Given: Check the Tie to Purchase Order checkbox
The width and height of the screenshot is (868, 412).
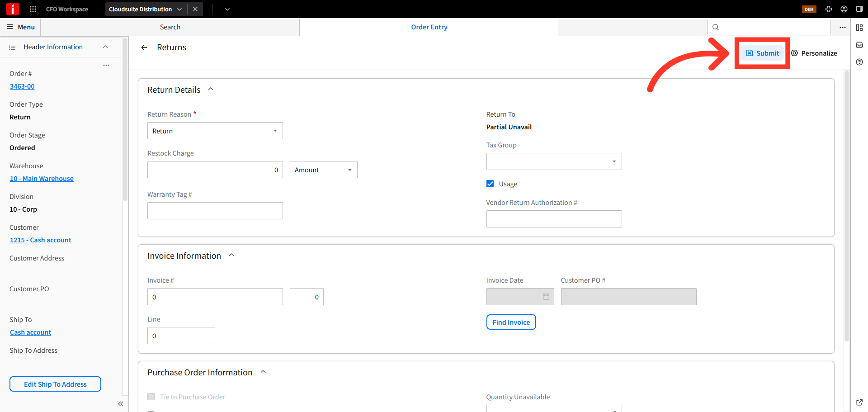Looking at the screenshot, I should pyautogui.click(x=151, y=397).
